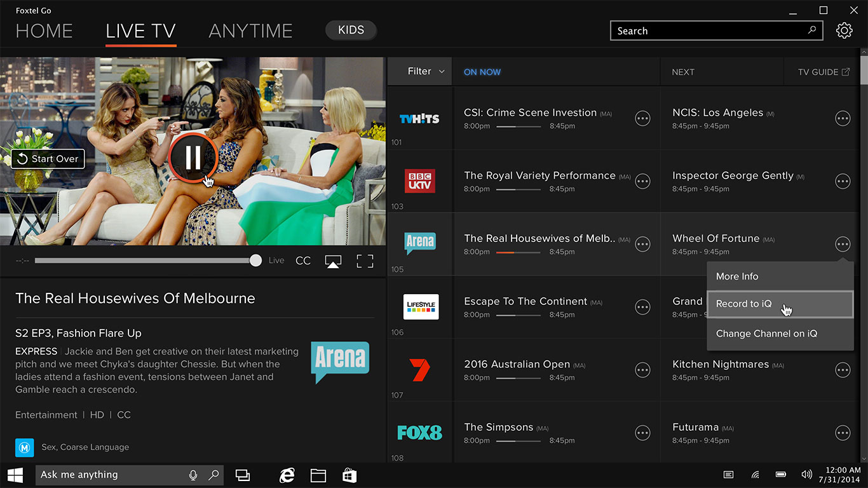Click NCIS: Los Angeles programme title
868x488 pixels.
point(718,112)
